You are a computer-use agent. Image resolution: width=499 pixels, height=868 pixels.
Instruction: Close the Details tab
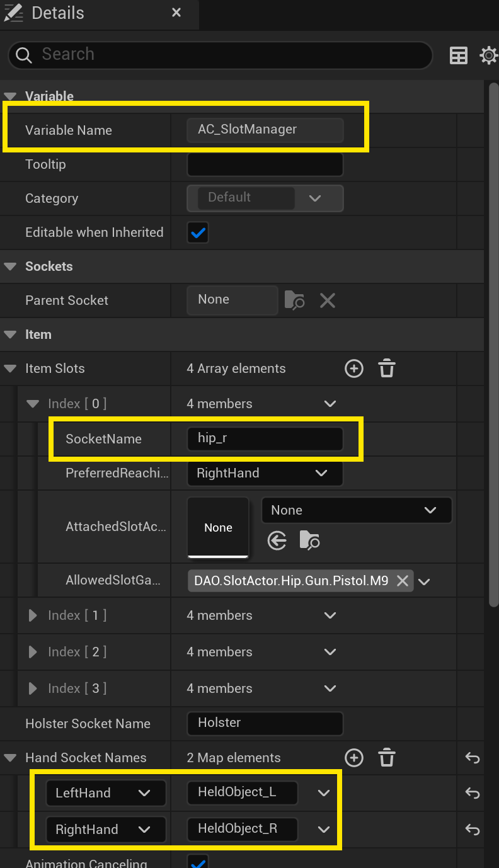click(x=176, y=13)
